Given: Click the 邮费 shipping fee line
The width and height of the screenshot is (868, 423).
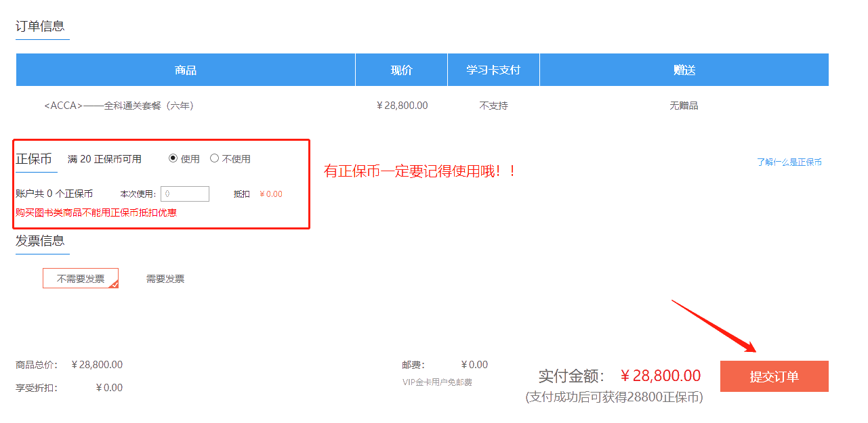Looking at the screenshot, I should click(441, 364).
